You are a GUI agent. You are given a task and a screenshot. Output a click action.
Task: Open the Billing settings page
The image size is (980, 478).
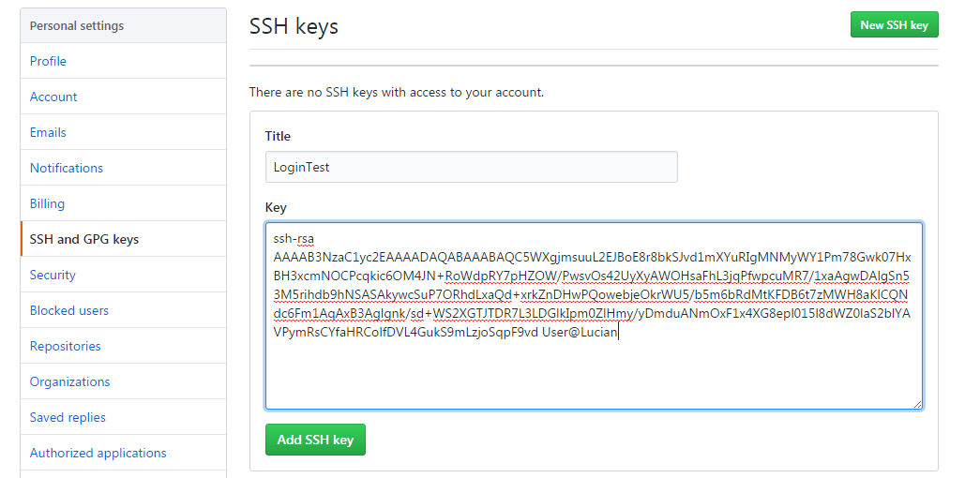point(47,203)
